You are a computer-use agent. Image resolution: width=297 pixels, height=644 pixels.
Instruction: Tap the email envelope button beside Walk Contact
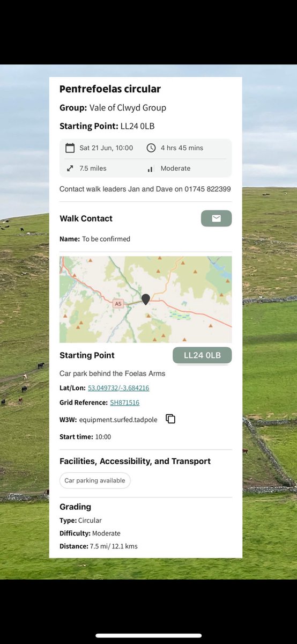tap(216, 218)
